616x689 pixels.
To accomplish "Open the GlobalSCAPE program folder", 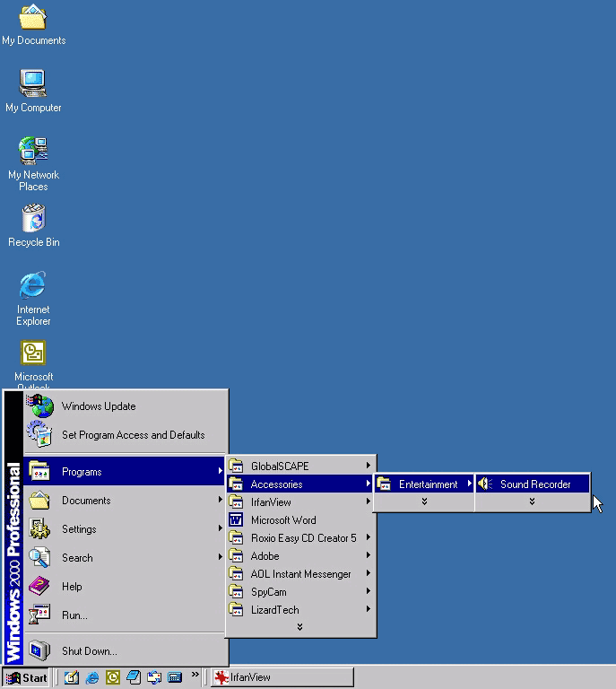I will coord(300,466).
